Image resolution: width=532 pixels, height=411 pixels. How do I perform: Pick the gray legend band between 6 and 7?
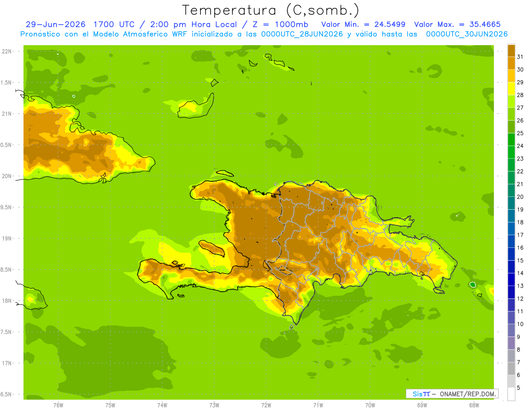point(511,368)
